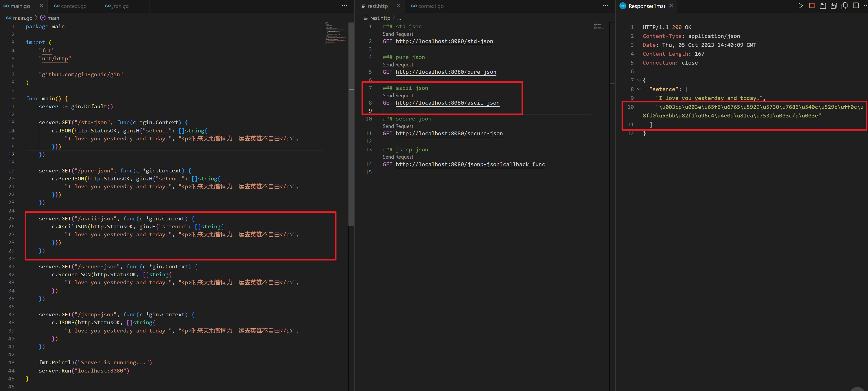Send Request for std json
This screenshot has height=391, width=868.
tap(398, 34)
